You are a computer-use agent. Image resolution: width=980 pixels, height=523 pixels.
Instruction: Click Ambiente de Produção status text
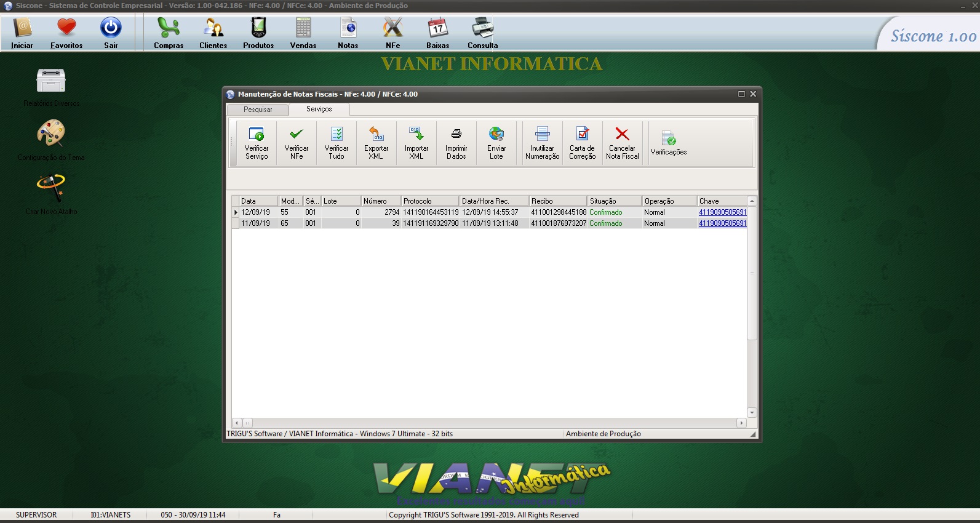[604, 434]
